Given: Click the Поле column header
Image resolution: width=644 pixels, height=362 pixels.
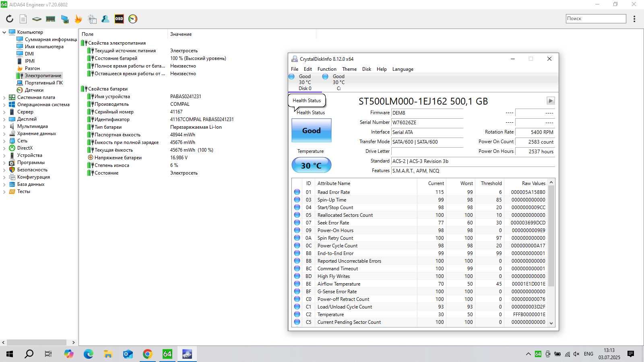Looking at the screenshot, I should coord(123,34).
